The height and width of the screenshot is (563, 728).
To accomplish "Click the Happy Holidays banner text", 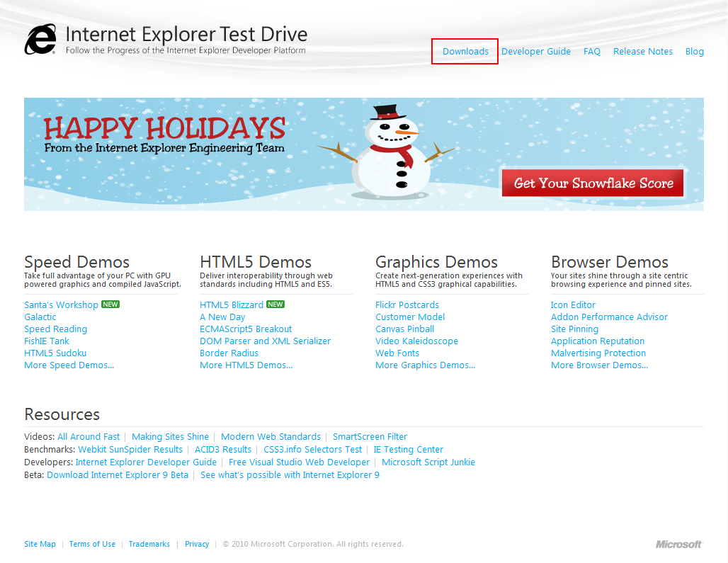I will click(x=164, y=129).
